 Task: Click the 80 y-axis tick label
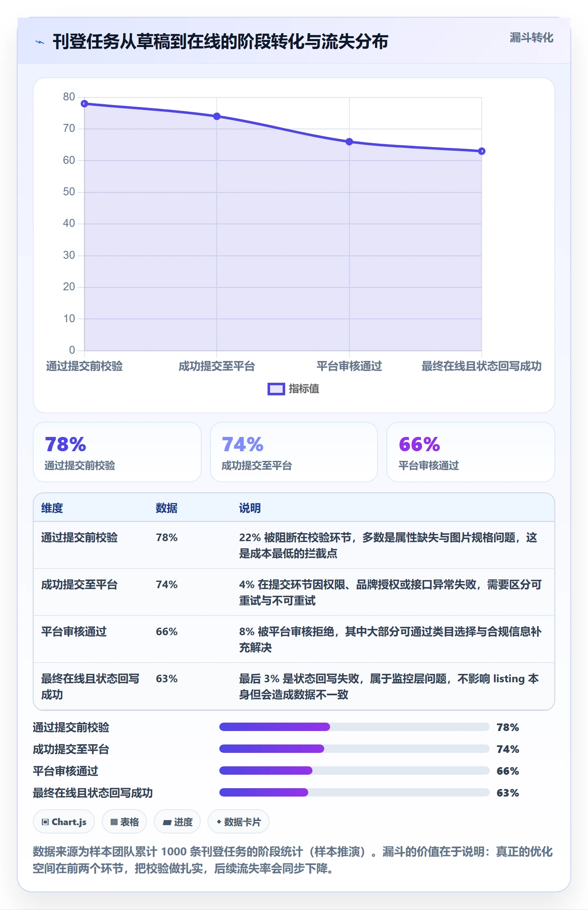point(69,97)
